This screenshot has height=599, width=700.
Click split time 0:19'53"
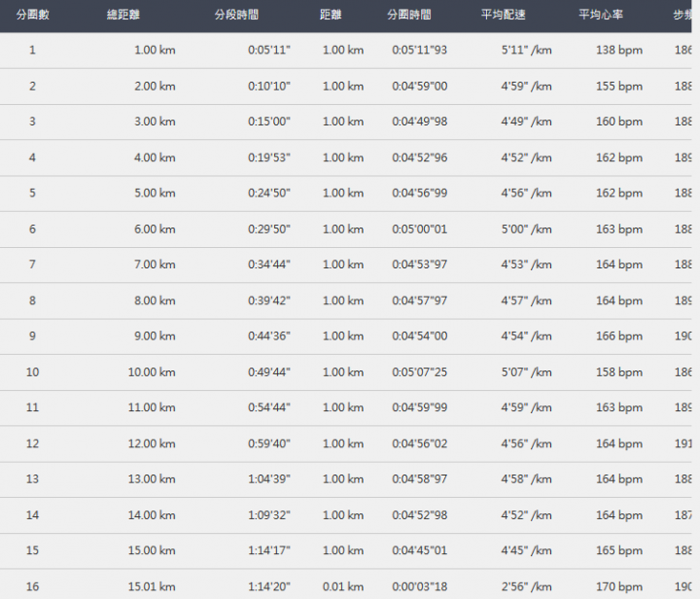269,158
